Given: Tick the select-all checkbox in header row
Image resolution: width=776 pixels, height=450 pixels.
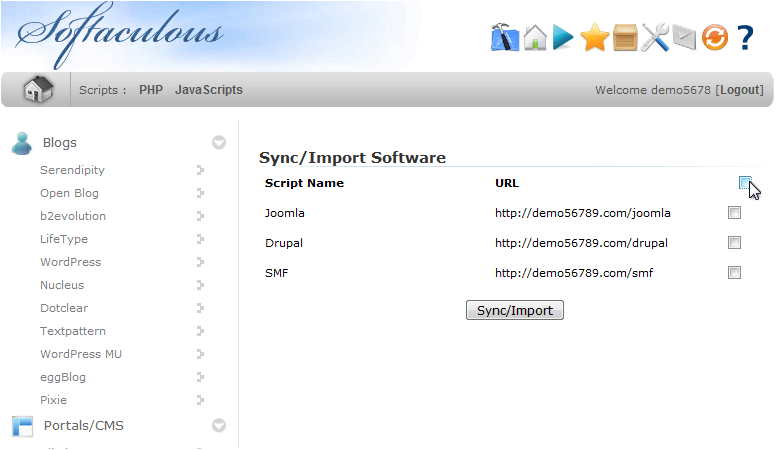Looking at the screenshot, I should 745,183.
